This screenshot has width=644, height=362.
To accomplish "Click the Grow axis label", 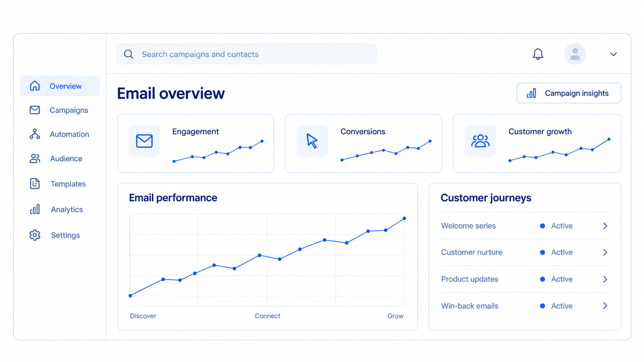I will [x=395, y=316].
